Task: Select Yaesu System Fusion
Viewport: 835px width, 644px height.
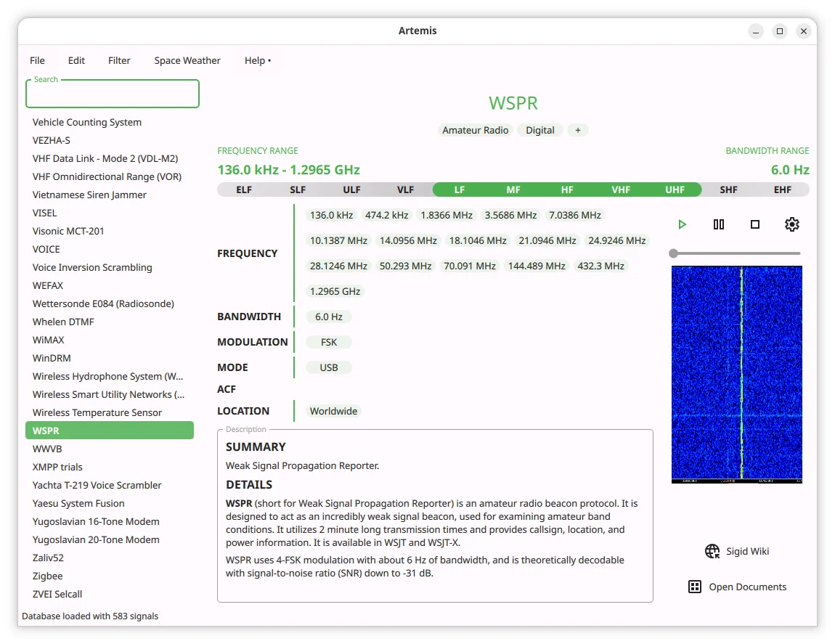Action: (110, 503)
